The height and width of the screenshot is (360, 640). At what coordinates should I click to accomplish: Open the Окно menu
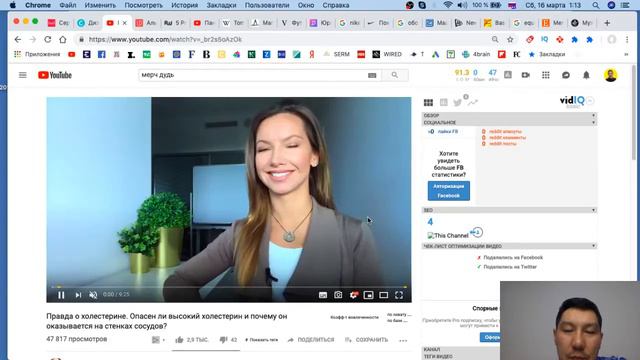[x=306, y=5]
